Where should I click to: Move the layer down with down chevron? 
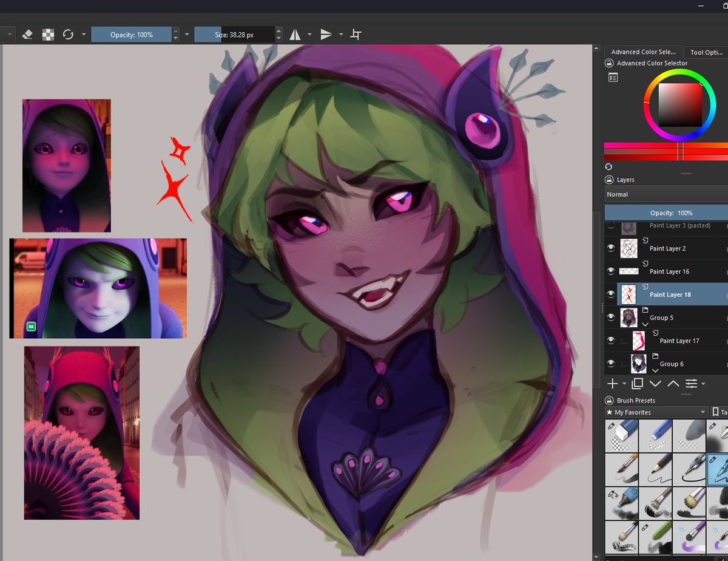coord(655,384)
